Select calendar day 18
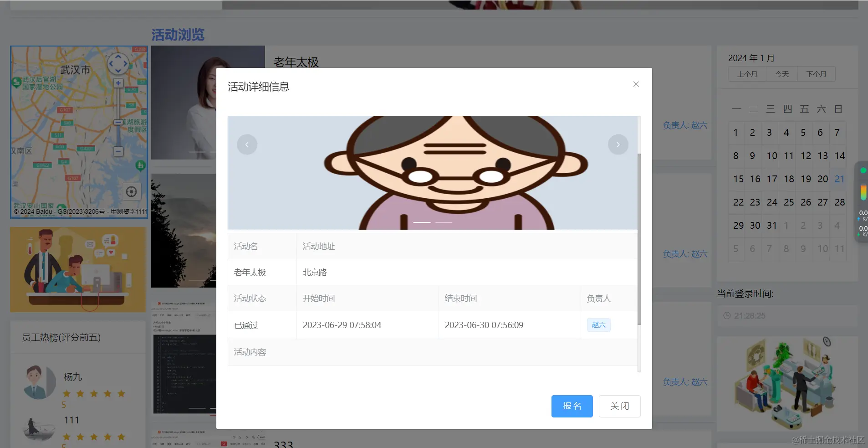 tap(789, 179)
